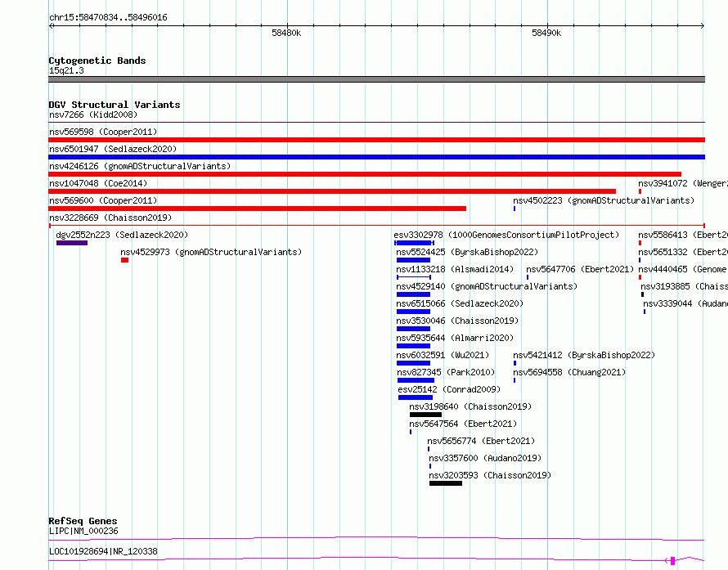Click nsv6032591 (Wu2021) label

pos(443,355)
